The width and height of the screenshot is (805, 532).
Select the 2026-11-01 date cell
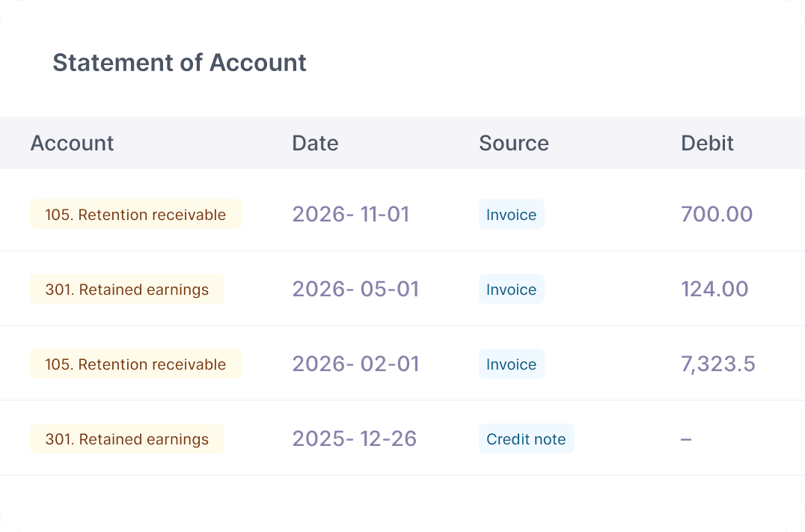pos(351,215)
